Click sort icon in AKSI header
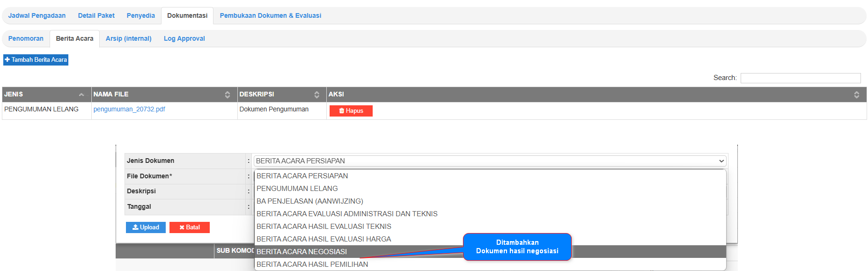This screenshot has height=271, width=868. (856, 95)
